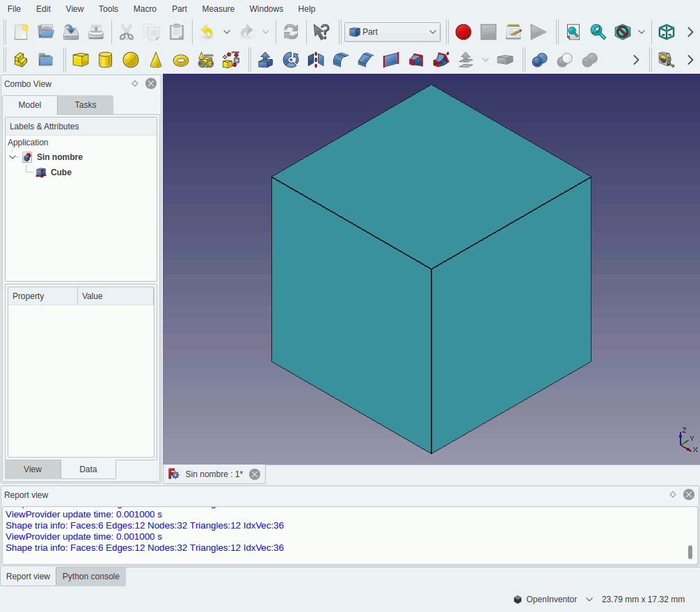Click the Measure tape icon
Screen dimensions: 700x612
click(666, 60)
